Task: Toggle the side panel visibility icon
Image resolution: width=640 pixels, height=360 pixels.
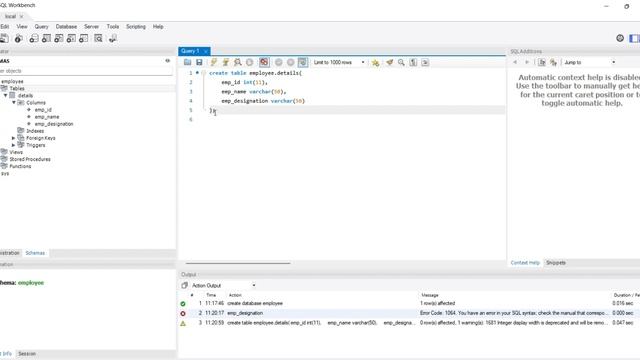Action: tap(635, 38)
